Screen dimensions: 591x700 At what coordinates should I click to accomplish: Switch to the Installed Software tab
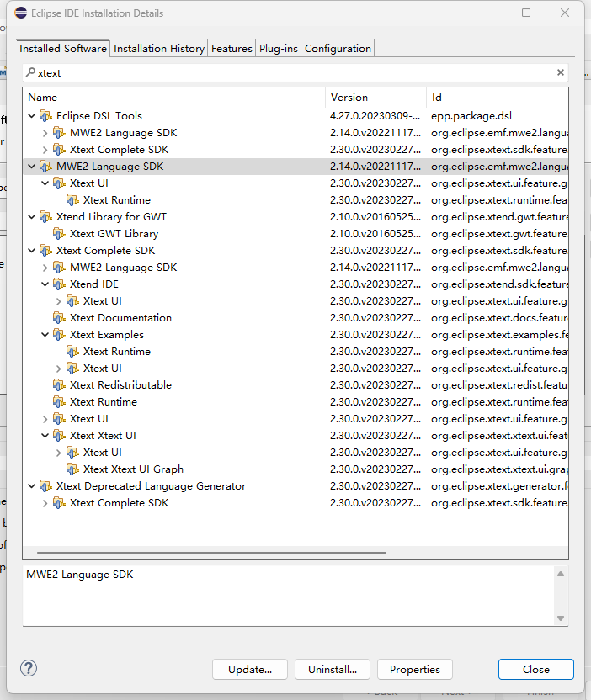[x=63, y=48]
